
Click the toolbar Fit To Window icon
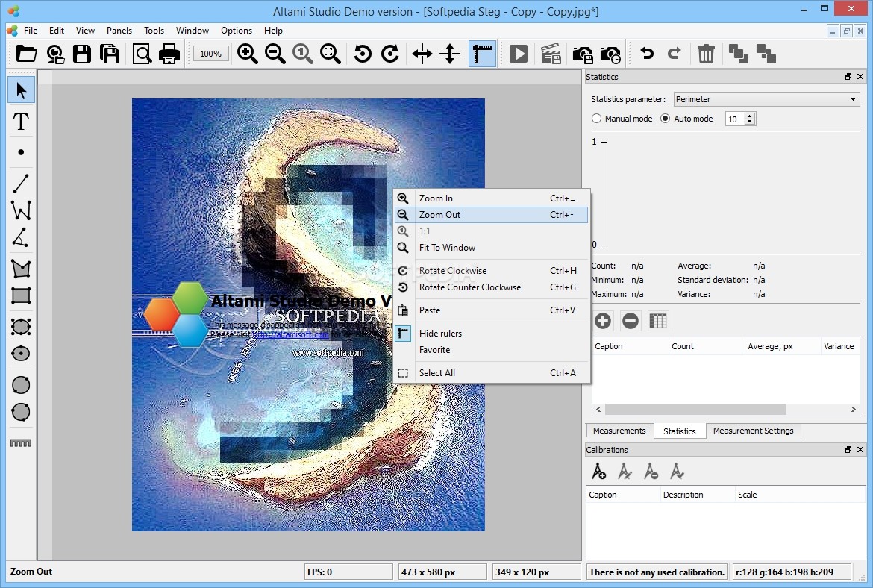(x=330, y=54)
